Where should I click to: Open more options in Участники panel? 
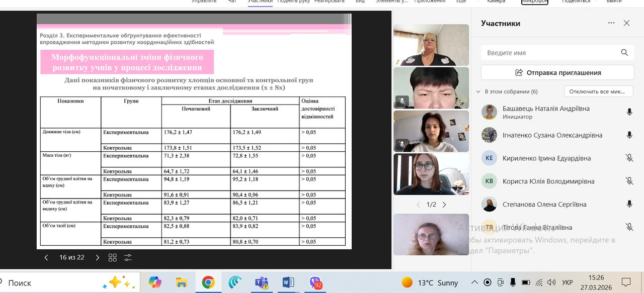(611, 23)
